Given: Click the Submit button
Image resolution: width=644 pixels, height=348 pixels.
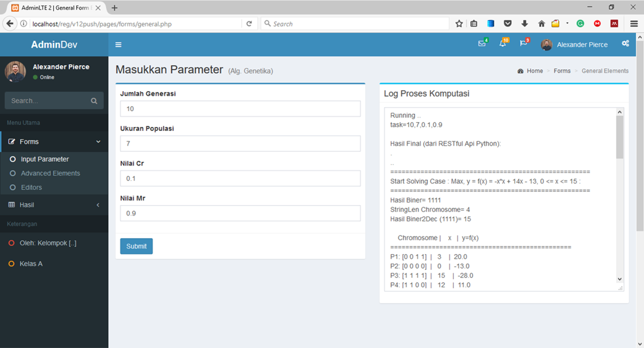Looking at the screenshot, I should coord(136,246).
